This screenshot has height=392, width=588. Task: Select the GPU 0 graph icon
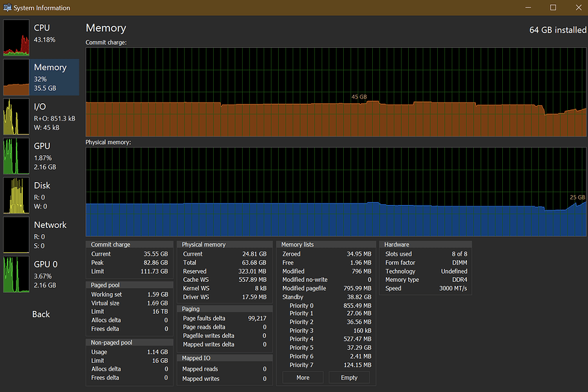17,274
